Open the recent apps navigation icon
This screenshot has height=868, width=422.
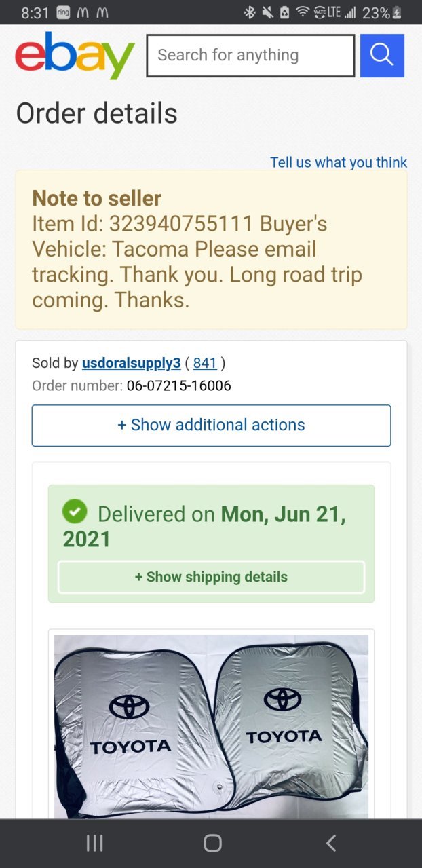[95, 843]
